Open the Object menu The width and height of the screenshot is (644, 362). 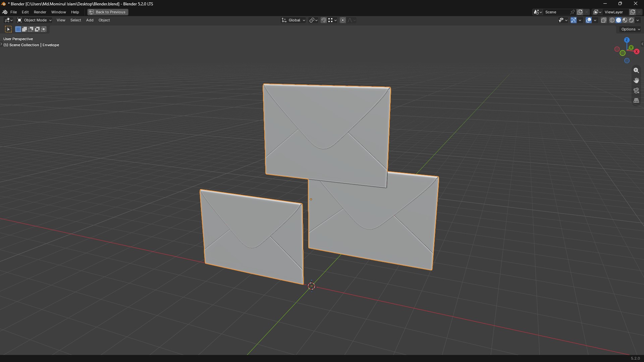point(104,20)
